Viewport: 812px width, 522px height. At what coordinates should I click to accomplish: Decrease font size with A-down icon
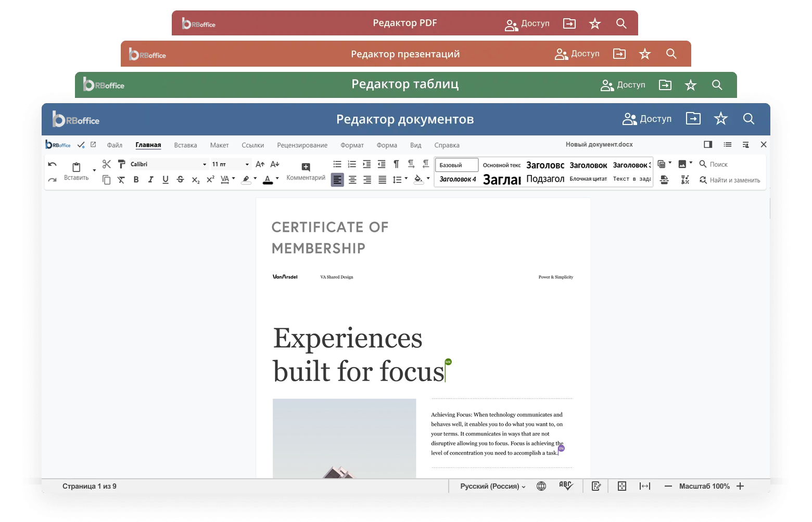click(x=275, y=164)
